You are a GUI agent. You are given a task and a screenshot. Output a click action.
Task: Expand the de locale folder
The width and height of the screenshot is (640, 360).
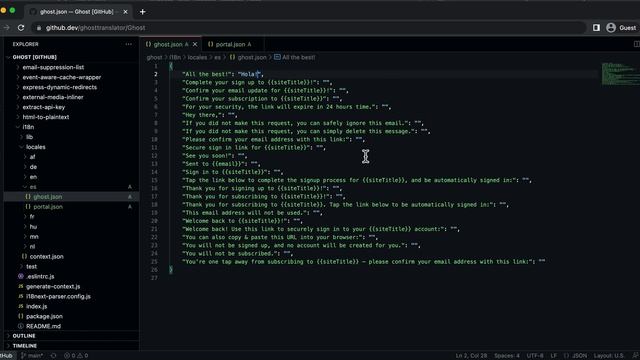[33, 167]
